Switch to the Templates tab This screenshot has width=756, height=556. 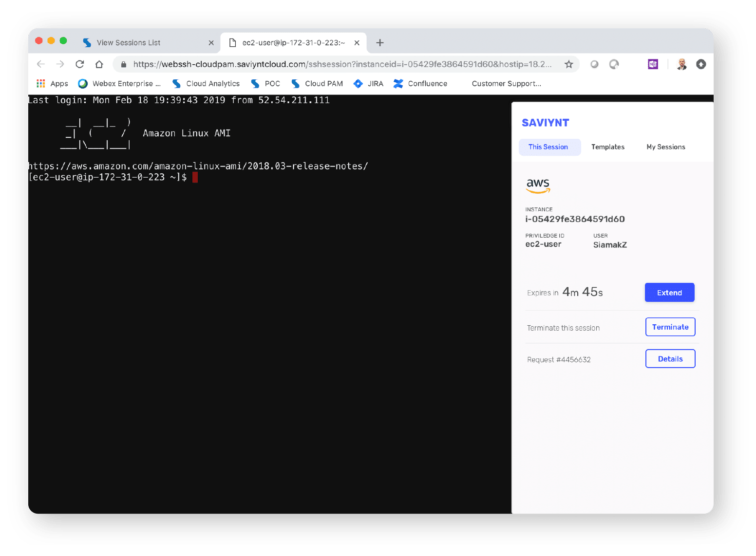tap(607, 147)
